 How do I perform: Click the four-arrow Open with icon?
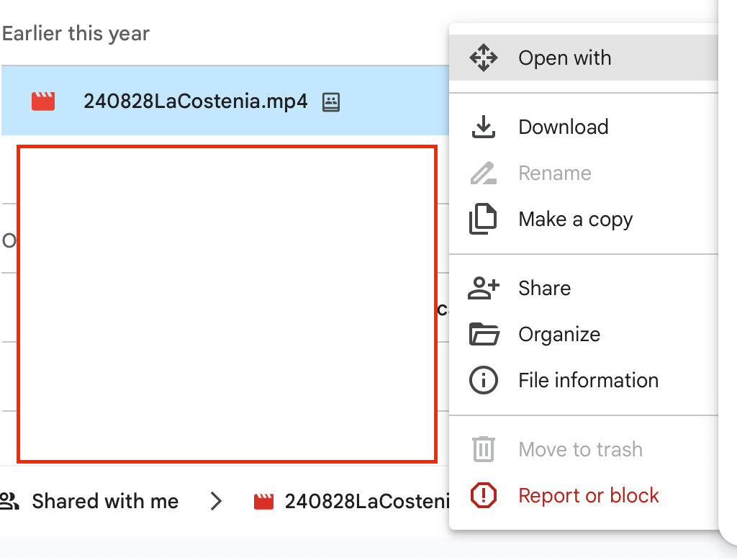[483, 58]
